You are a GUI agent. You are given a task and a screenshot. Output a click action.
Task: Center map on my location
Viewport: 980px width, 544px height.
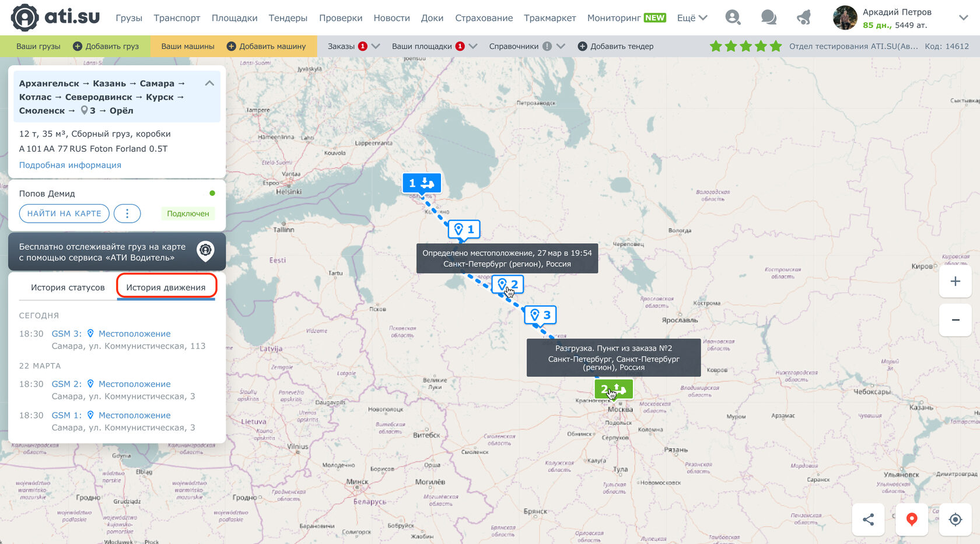tap(956, 520)
